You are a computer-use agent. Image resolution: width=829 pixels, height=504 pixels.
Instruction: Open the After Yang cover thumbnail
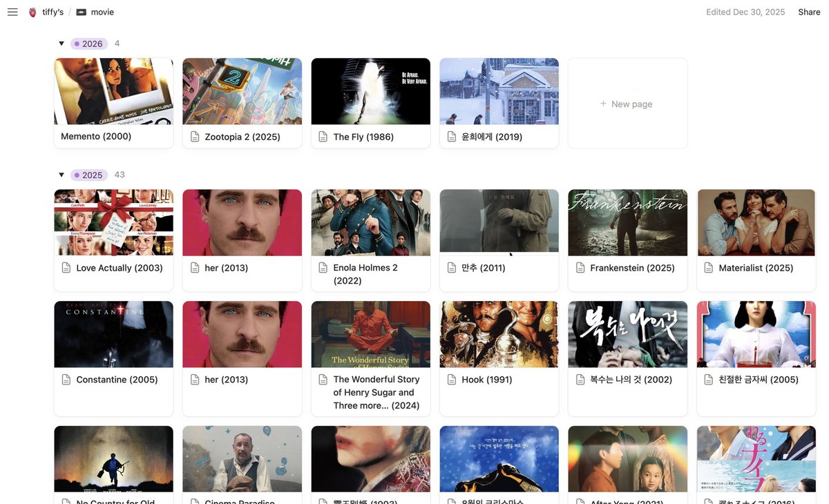point(628,459)
